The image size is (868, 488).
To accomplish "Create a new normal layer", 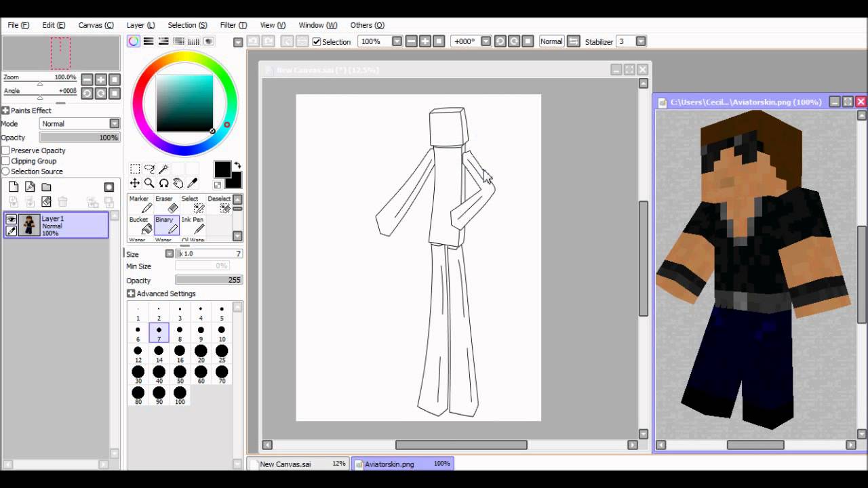I will tap(14, 187).
